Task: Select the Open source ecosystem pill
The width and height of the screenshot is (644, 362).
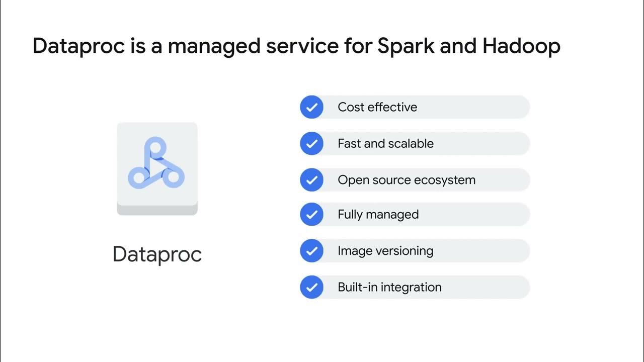Action: click(415, 180)
